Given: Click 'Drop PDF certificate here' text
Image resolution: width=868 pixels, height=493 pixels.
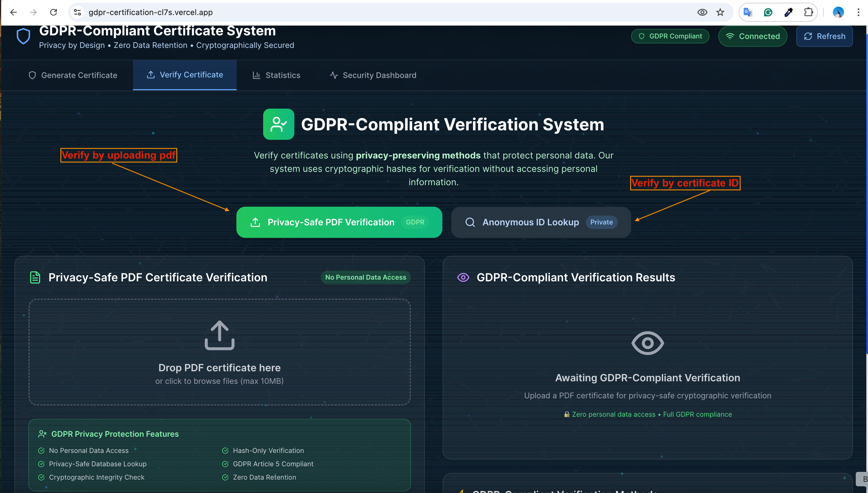Looking at the screenshot, I should [x=220, y=367].
